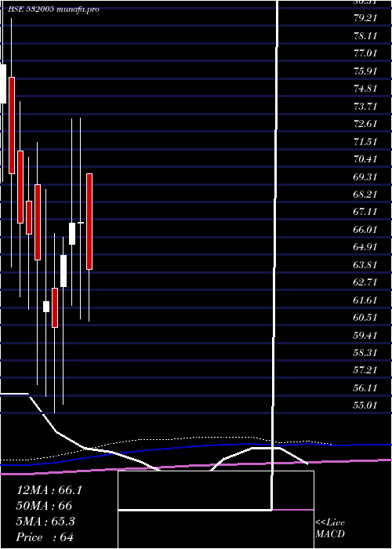Click the 77.01 price level label

click(365, 53)
